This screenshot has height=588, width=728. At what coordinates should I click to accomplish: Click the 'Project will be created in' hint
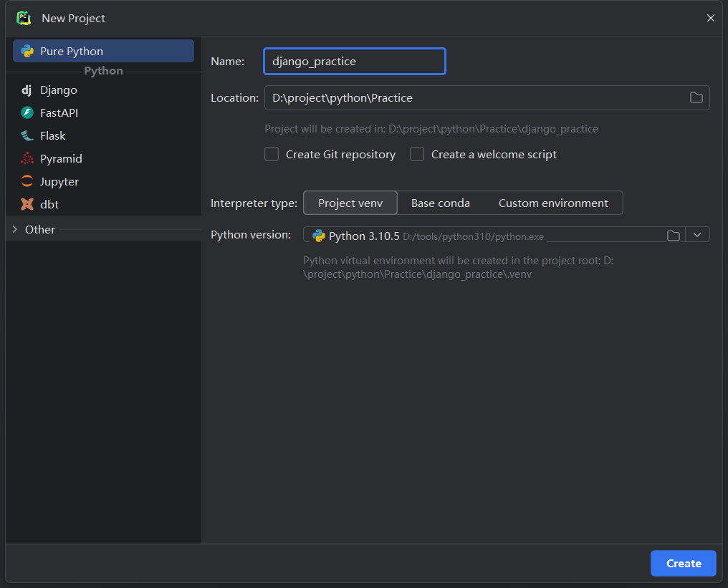point(431,128)
